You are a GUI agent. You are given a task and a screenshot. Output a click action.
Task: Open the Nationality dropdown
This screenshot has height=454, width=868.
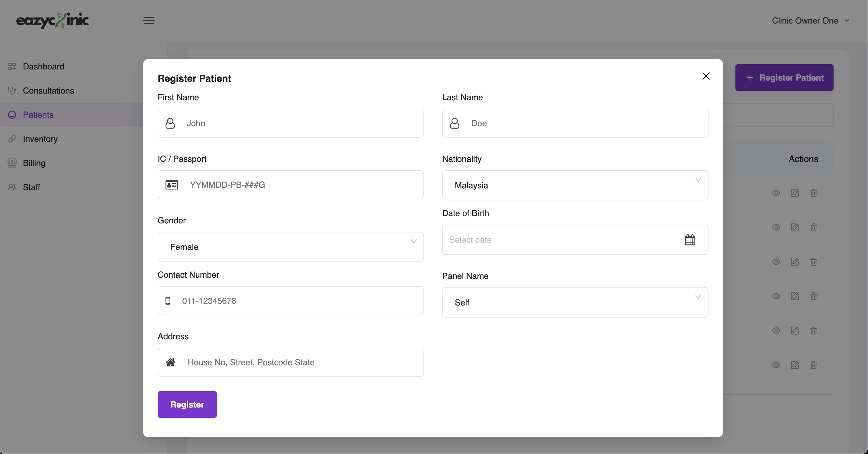575,185
